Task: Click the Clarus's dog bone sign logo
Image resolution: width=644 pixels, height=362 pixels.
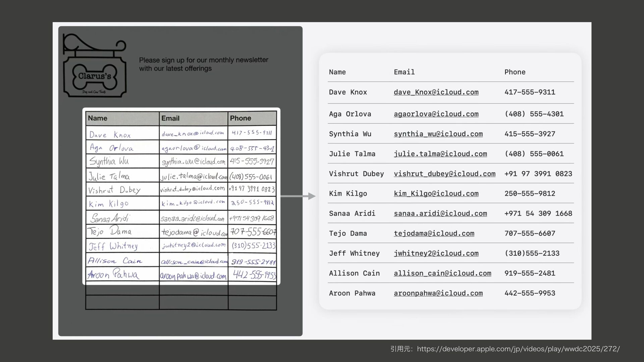Action: point(95,66)
